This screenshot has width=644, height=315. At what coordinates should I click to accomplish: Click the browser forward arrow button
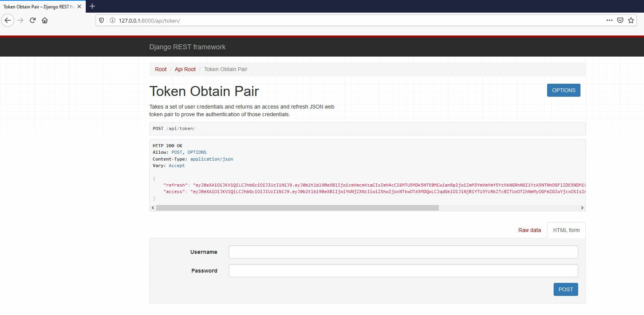click(21, 20)
